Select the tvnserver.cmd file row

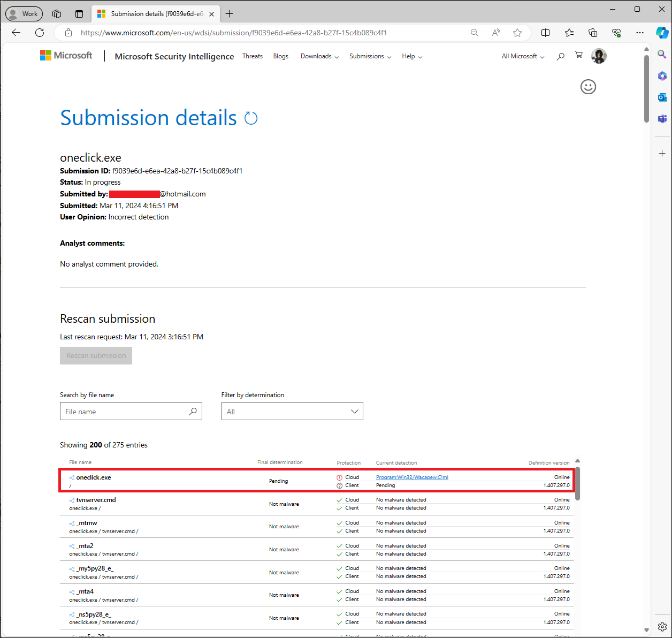tap(317, 504)
